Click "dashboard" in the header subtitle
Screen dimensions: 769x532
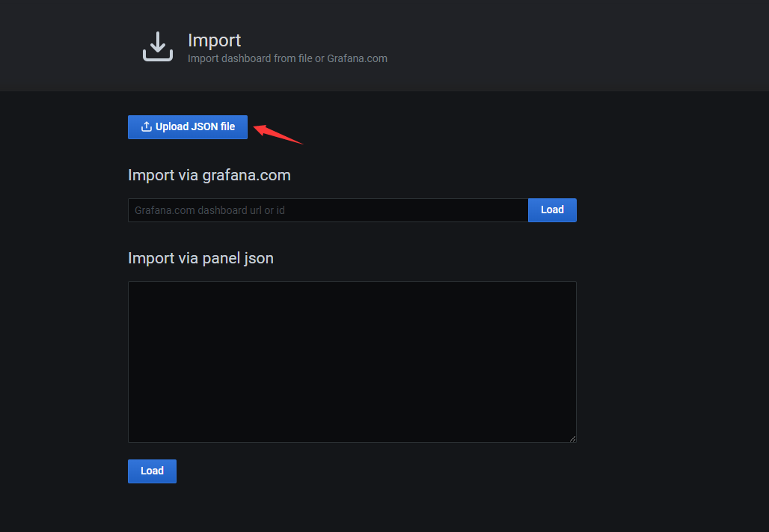click(246, 58)
